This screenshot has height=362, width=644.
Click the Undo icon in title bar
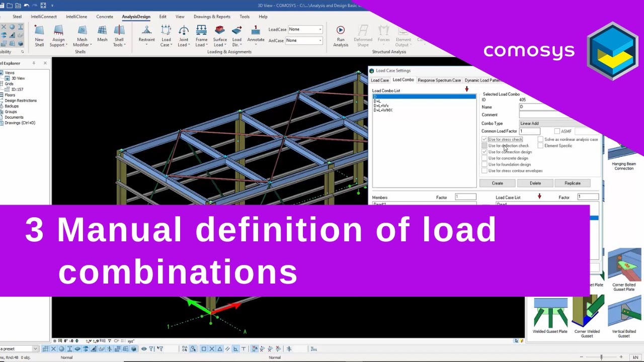coord(26,6)
